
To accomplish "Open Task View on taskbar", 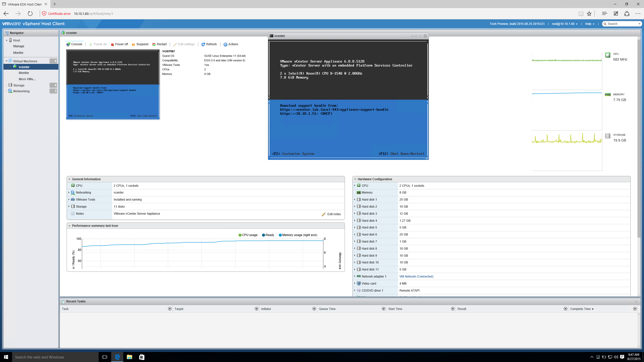I will (x=105, y=357).
